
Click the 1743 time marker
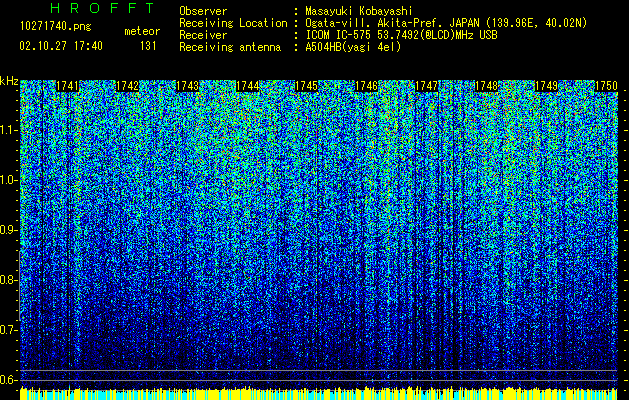pyautogui.click(x=187, y=86)
